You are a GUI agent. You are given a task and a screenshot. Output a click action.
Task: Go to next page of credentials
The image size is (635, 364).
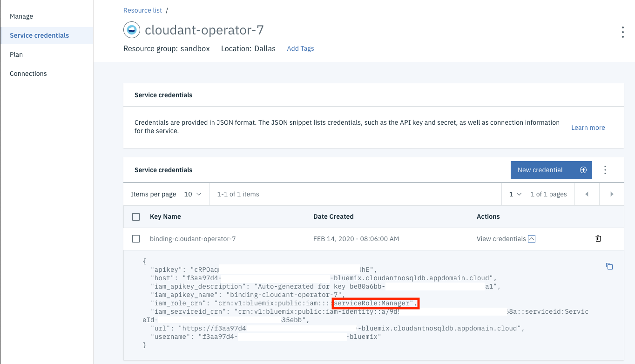(x=612, y=194)
